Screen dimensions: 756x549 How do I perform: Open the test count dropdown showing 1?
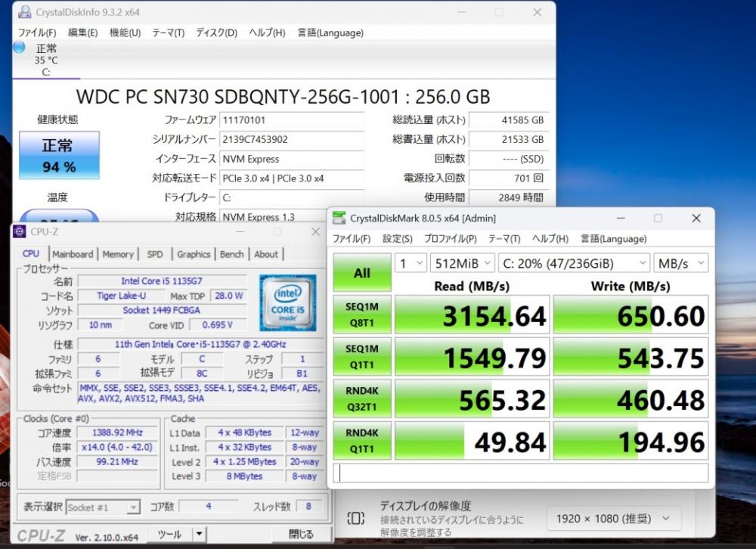click(411, 263)
